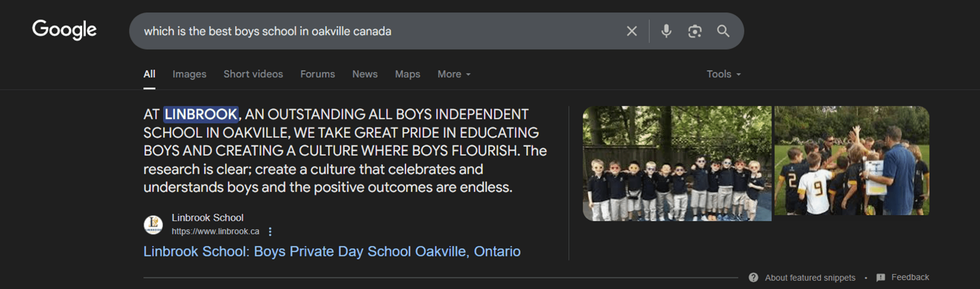Click the question mark featured snippets icon
The height and width of the screenshot is (289, 980).
point(753,278)
